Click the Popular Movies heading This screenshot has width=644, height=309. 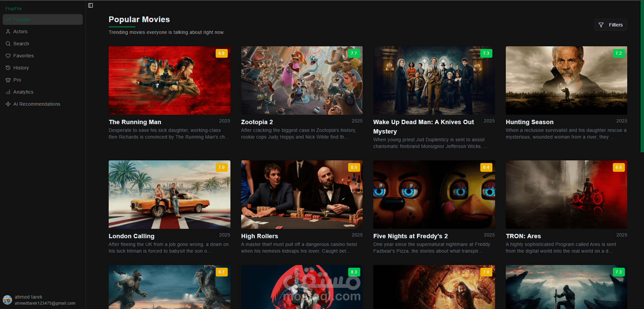[139, 19]
